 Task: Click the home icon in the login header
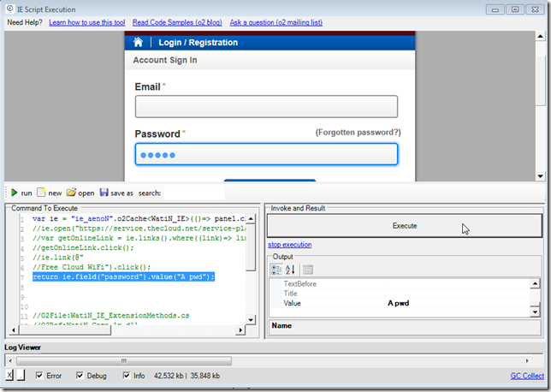[138, 42]
